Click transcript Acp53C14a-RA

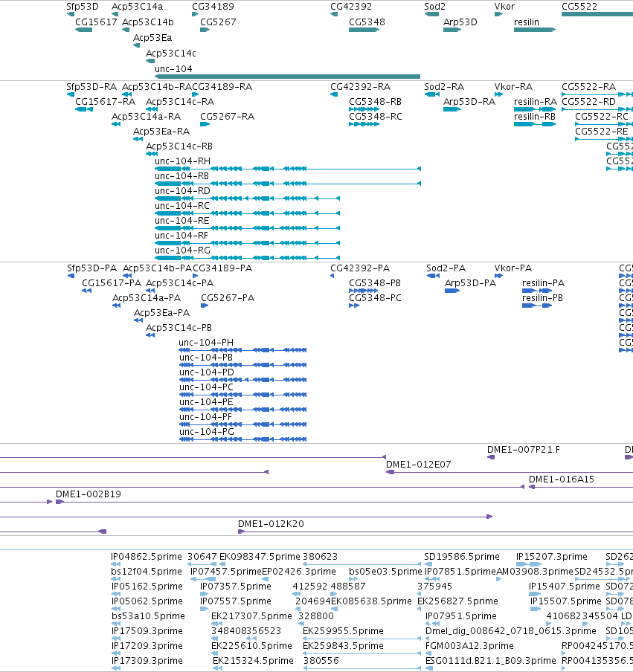click(x=116, y=124)
